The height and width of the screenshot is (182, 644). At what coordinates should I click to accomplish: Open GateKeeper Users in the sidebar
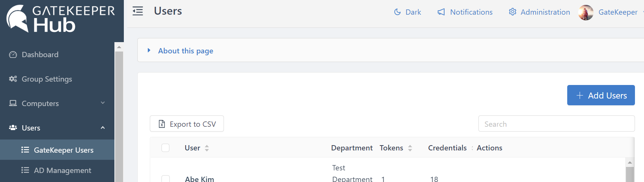(63, 150)
